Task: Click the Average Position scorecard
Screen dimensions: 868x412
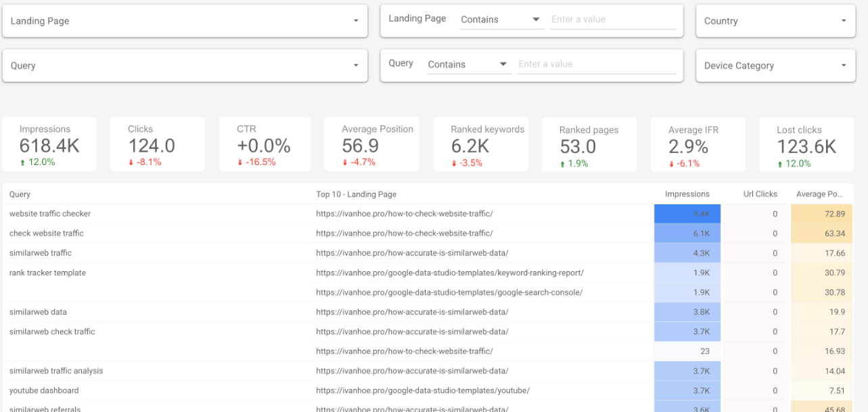Action: click(371, 145)
